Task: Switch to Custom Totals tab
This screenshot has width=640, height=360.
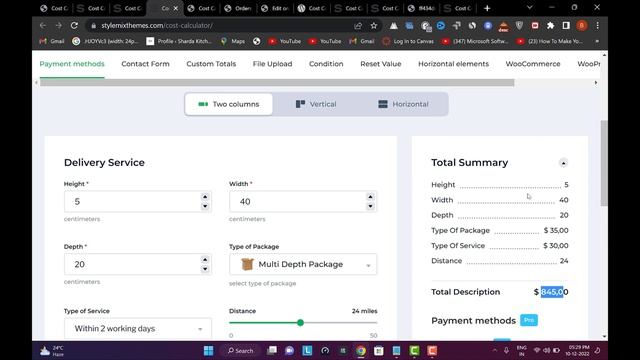Action: click(x=211, y=64)
